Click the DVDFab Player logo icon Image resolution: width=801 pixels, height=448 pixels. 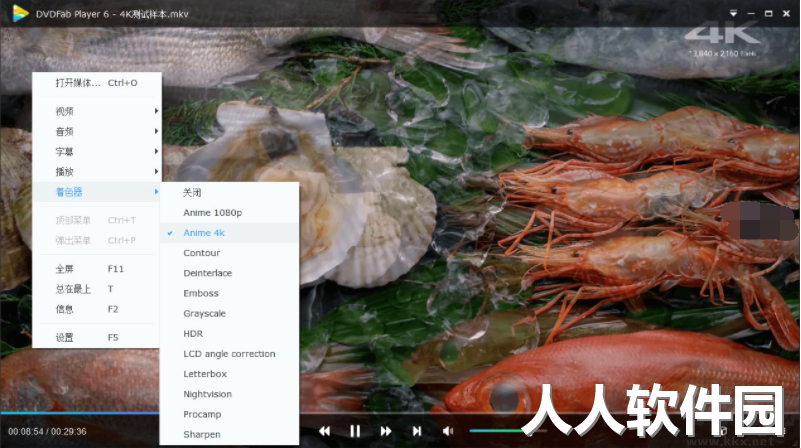[x=20, y=13]
